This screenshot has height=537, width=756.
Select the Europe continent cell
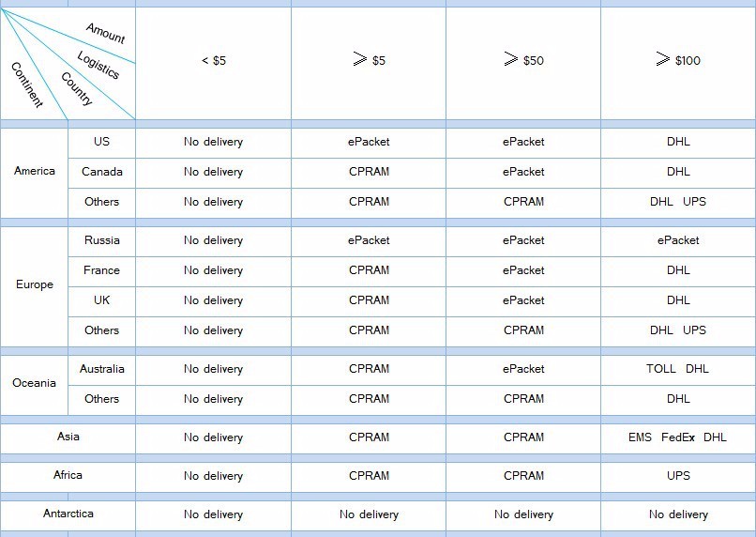tap(35, 285)
